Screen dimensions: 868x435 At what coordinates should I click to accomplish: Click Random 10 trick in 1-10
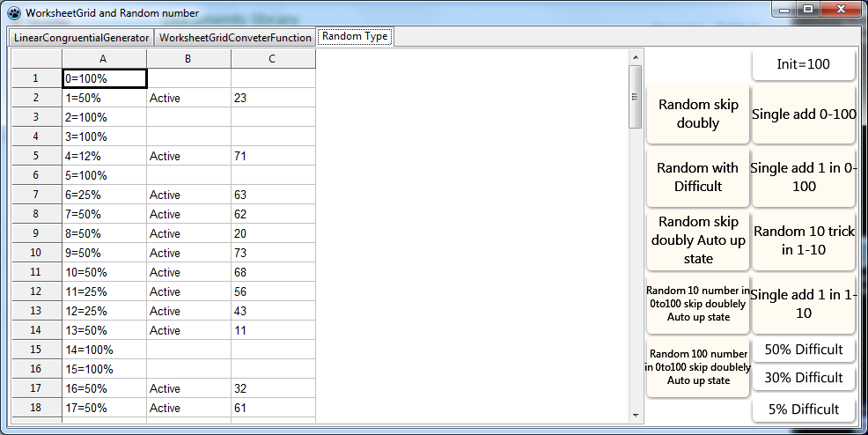[804, 240]
